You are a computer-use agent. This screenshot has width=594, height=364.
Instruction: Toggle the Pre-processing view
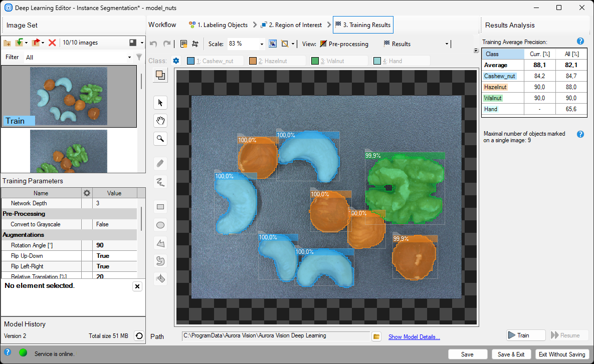(x=344, y=44)
